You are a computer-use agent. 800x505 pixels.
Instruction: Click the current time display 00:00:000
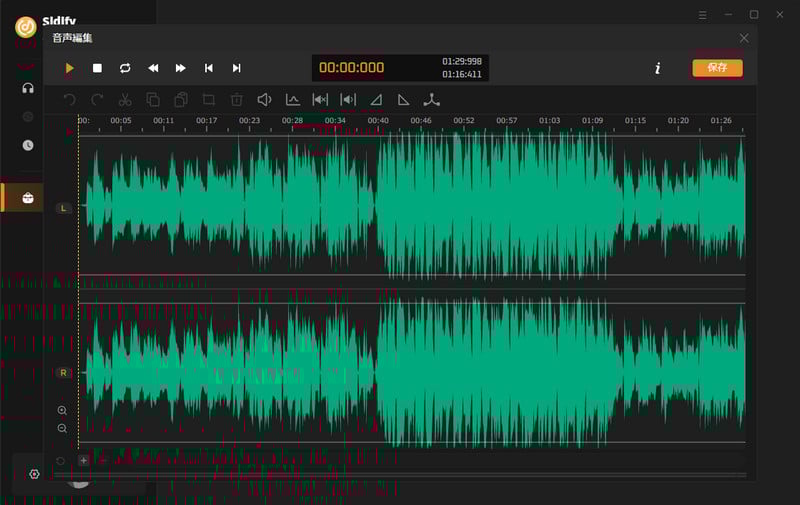(352, 67)
